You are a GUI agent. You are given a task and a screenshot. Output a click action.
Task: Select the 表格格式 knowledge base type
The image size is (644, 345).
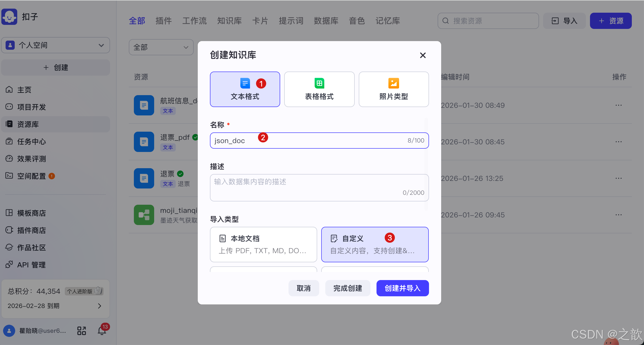pyautogui.click(x=319, y=89)
